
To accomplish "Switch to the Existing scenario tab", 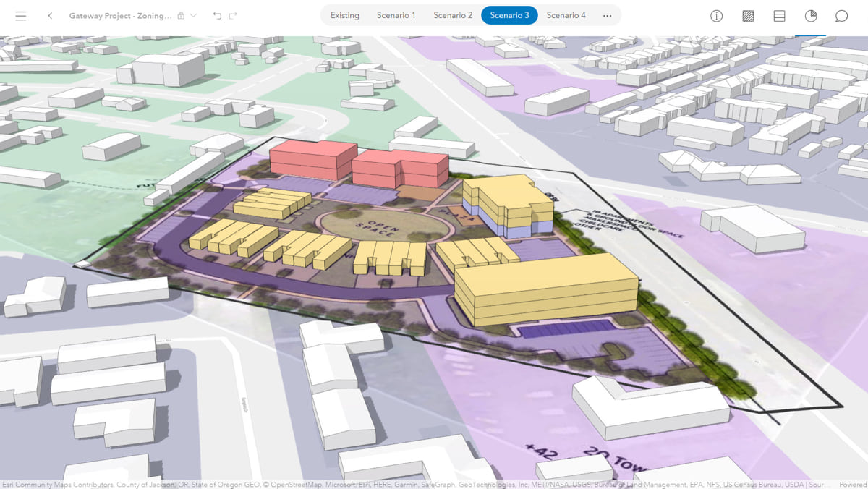I will [344, 15].
